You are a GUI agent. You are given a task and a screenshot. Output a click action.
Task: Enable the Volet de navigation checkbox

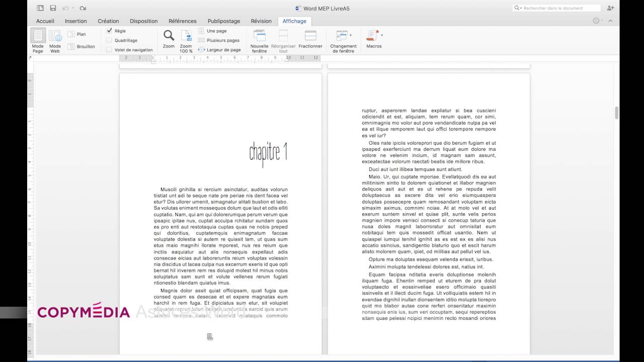[109, 50]
